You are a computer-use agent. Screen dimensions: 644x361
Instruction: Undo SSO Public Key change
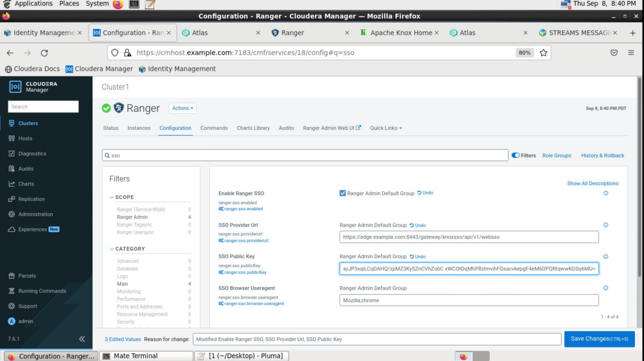pos(418,256)
